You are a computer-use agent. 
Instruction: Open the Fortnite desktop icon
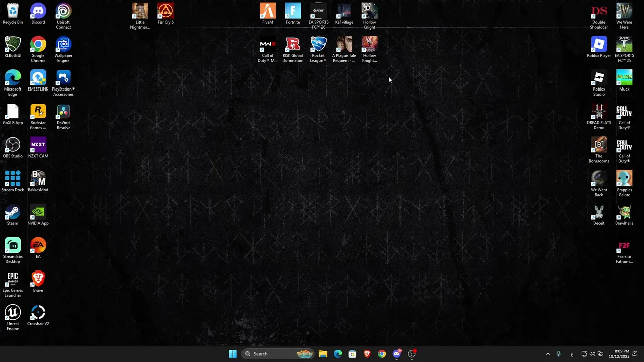coord(293,14)
